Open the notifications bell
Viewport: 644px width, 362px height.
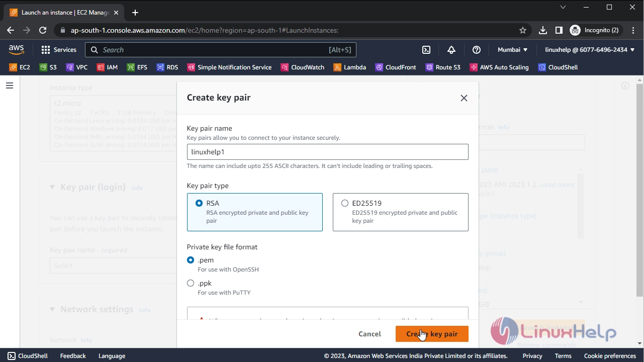[x=451, y=50]
